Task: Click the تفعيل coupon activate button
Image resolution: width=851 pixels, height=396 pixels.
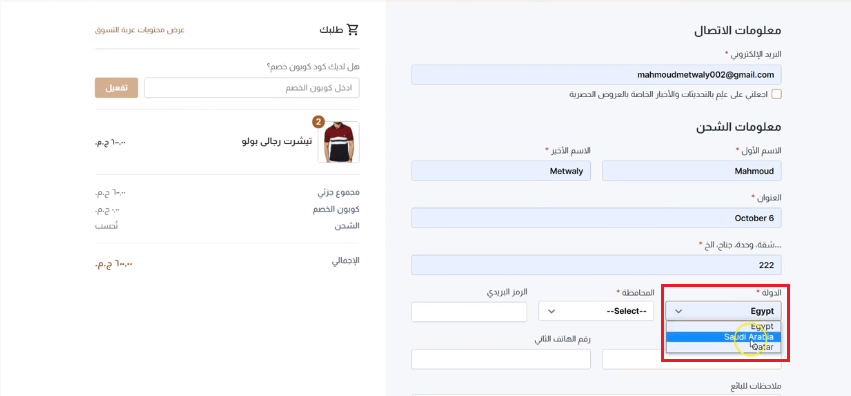Action: click(x=116, y=88)
